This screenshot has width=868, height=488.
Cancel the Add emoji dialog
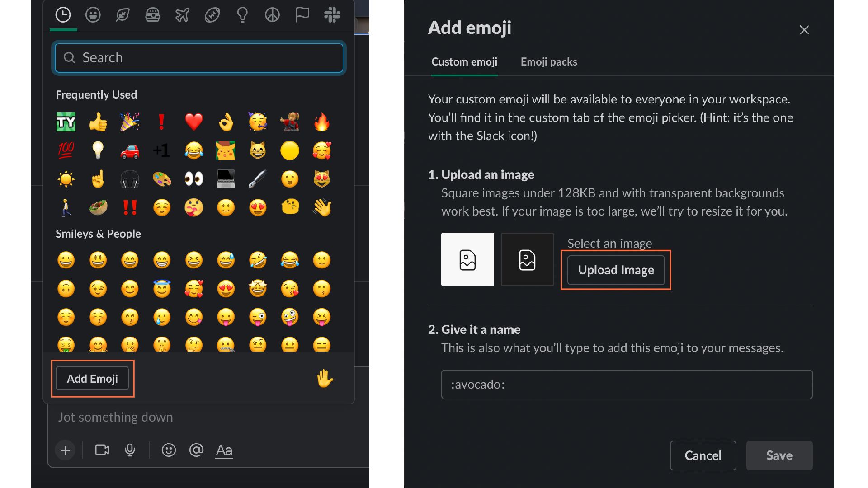(x=703, y=455)
